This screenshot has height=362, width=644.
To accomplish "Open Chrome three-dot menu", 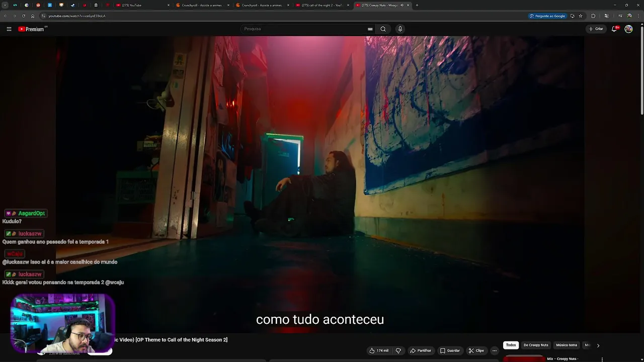I will pyautogui.click(x=638, y=16).
